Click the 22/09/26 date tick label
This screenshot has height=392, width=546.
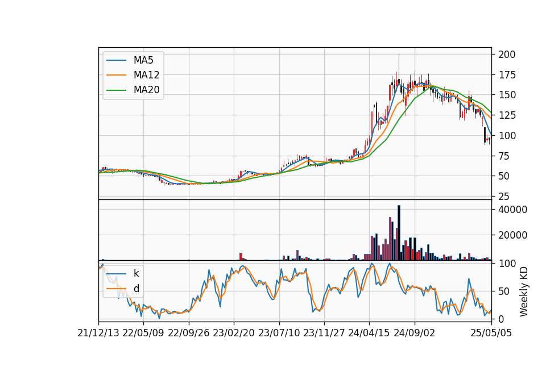click(189, 333)
